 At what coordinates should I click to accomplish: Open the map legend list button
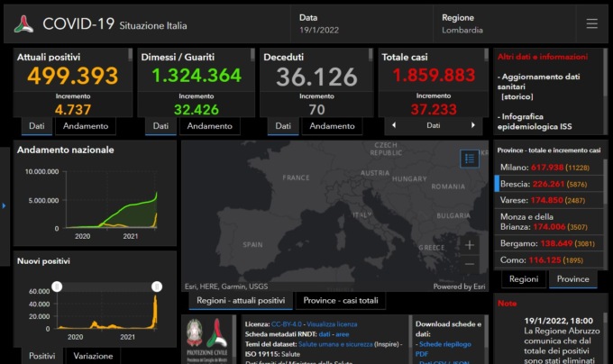coord(469,158)
